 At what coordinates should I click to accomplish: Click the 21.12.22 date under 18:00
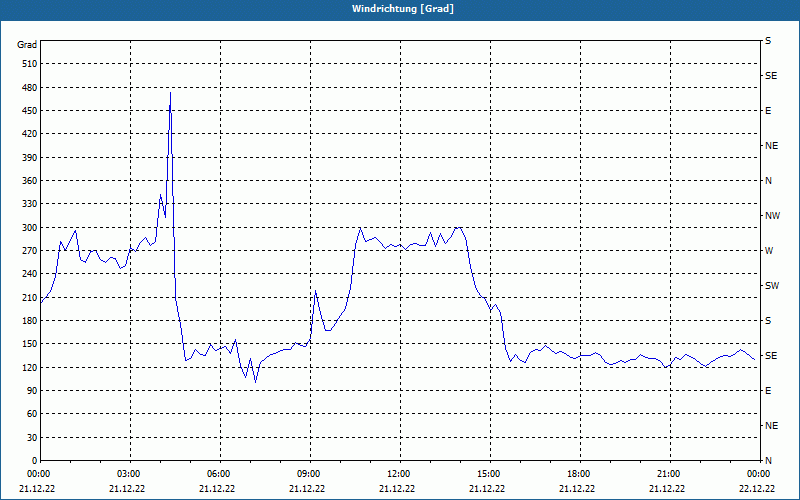577,488
